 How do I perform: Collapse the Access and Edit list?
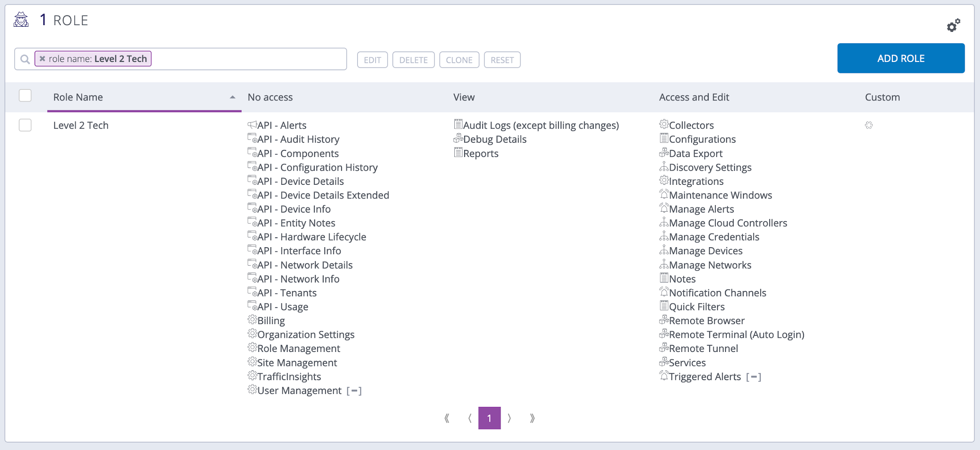pos(753,377)
